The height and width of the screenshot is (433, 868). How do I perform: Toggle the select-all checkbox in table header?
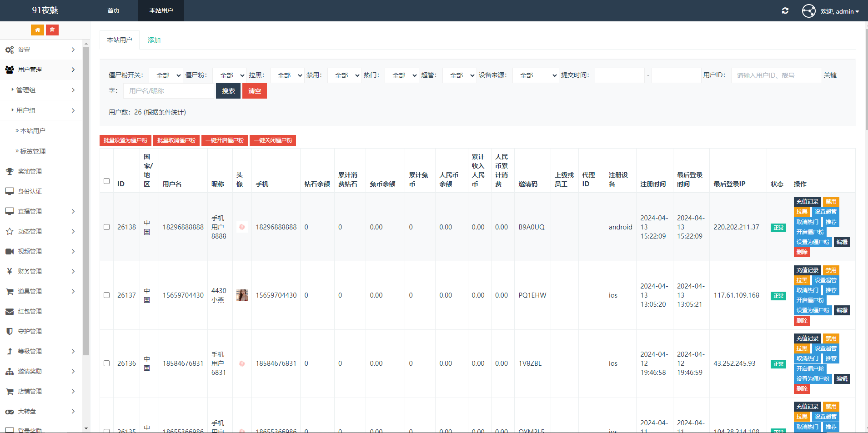[106, 181]
